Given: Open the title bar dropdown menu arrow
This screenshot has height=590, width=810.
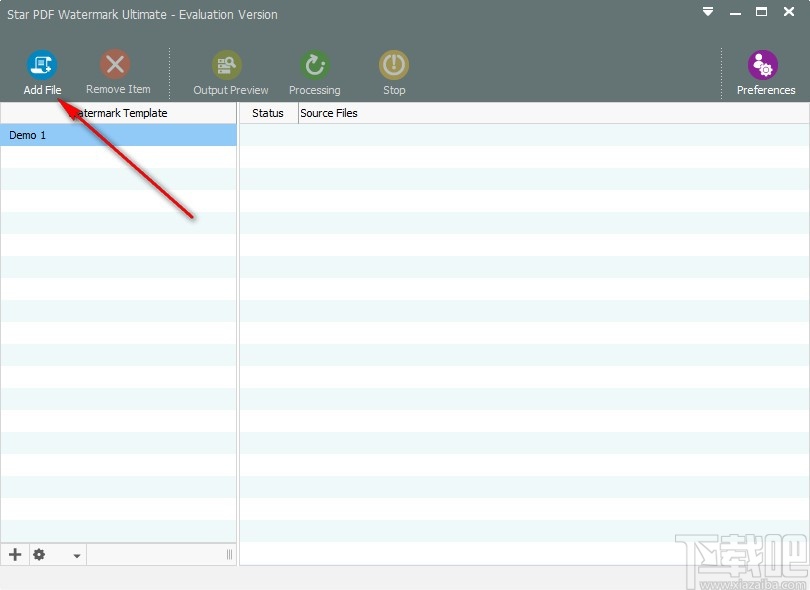Looking at the screenshot, I should pos(708,12).
